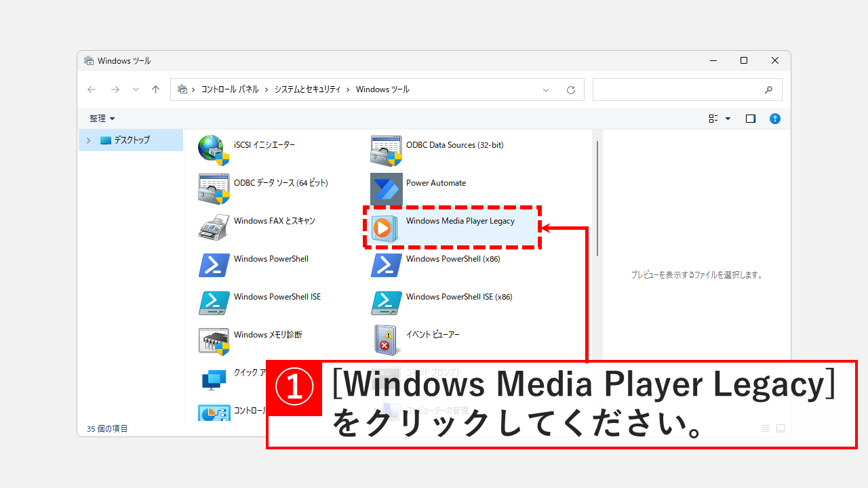Open the help question mark button
Viewport: 868px width, 488px height.
(x=775, y=118)
